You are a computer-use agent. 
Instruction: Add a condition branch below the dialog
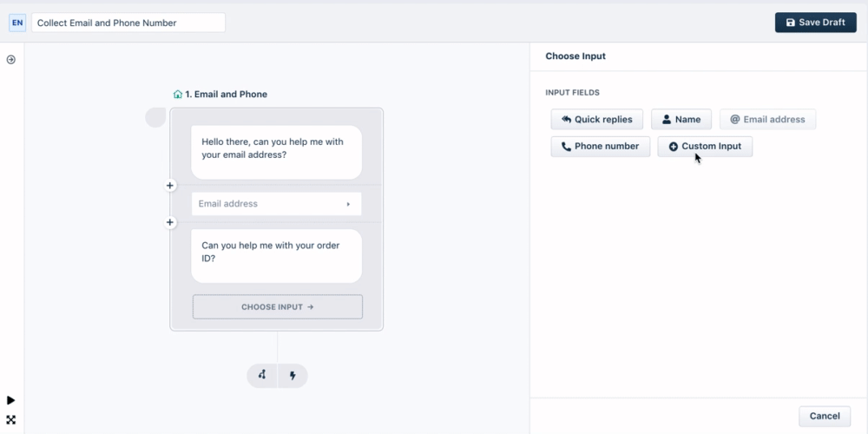tap(262, 375)
